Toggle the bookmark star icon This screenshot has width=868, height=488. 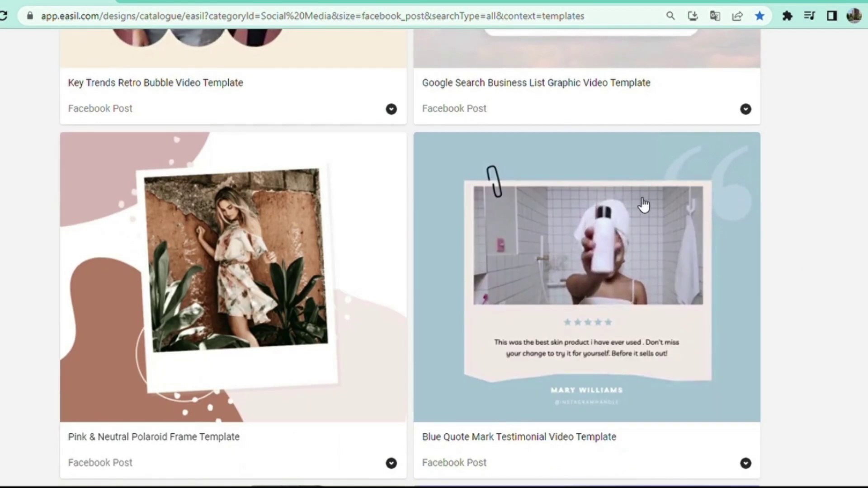pyautogui.click(x=759, y=16)
